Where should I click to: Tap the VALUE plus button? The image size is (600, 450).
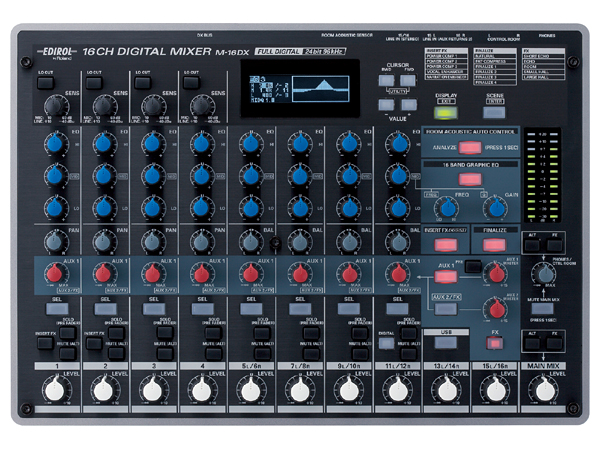tap(408, 104)
